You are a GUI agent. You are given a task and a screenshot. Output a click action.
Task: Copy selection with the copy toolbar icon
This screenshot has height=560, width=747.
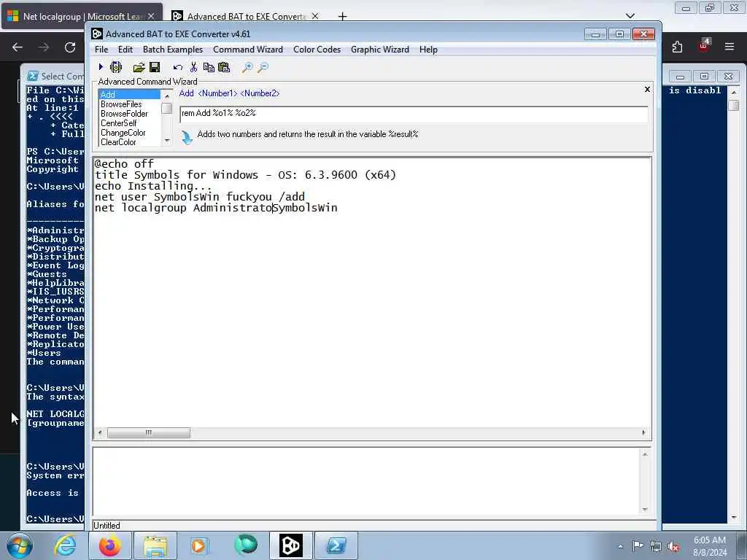point(209,67)
